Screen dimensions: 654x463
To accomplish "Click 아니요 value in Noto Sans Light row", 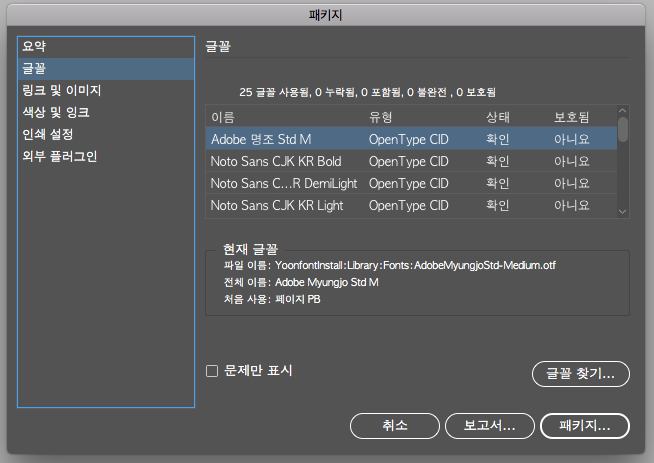I will [x=571, y=206].
